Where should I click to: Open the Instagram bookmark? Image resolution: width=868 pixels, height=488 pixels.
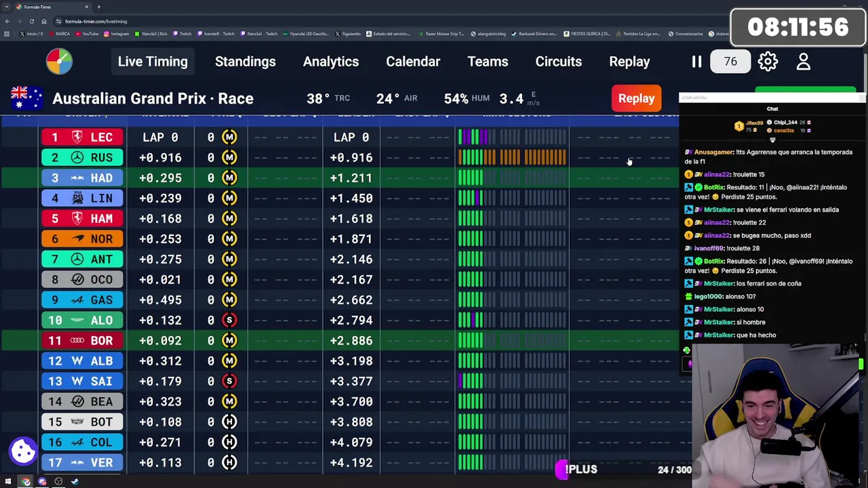tap(117, 34)
